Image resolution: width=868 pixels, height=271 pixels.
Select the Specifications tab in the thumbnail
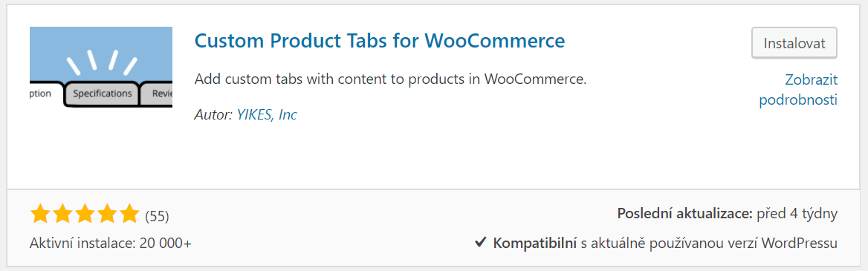(x=103, y=94)
